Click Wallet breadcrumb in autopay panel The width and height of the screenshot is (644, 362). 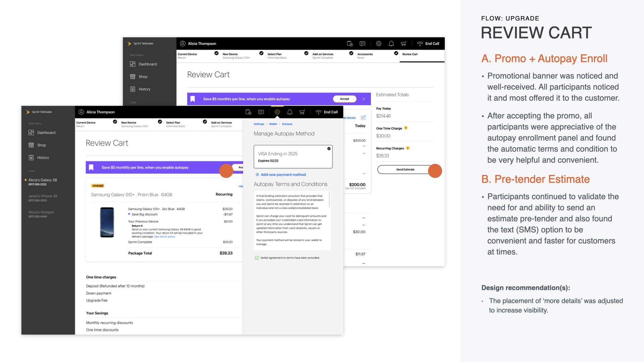(x=273, y=124)
